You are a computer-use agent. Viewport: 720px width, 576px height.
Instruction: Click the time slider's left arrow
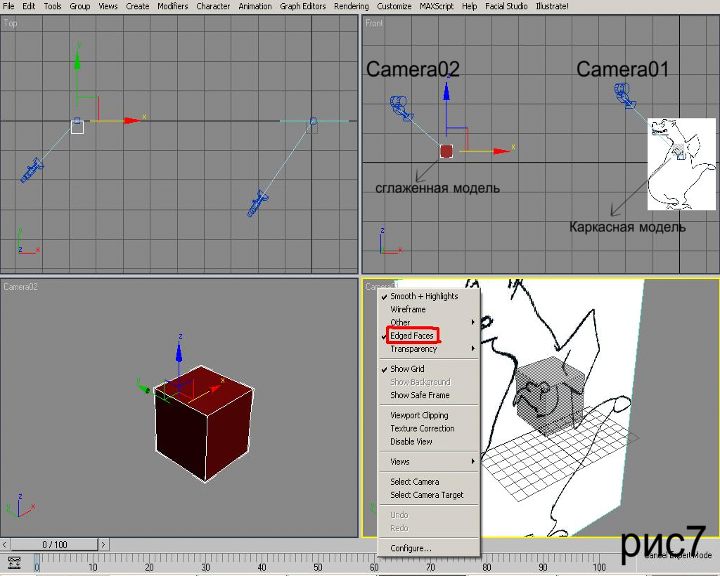7,544
